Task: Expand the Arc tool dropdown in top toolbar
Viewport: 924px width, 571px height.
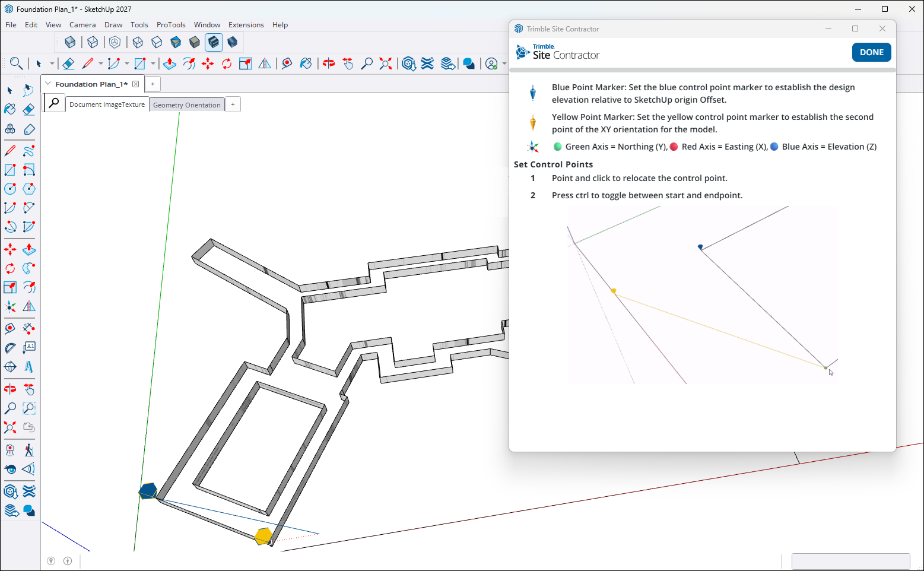Action: pos(126,64)
